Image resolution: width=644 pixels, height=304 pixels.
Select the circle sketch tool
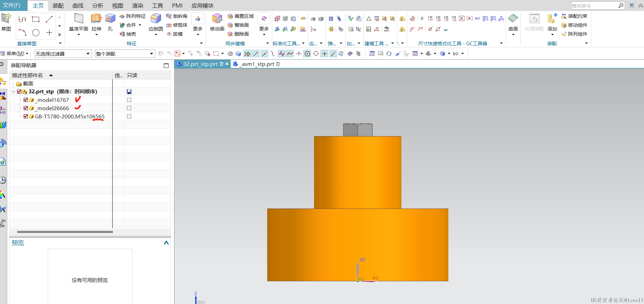pos(36,33)
